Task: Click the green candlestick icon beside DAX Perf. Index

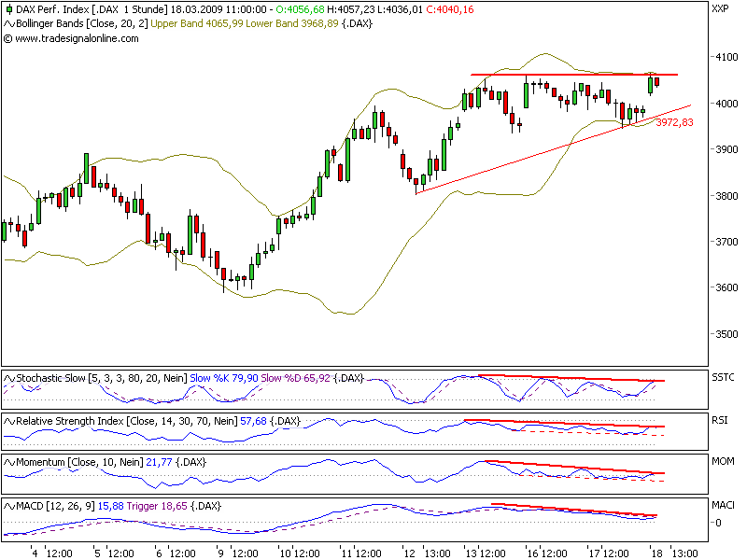Action: pyautogui.click(x=8, y=11)
